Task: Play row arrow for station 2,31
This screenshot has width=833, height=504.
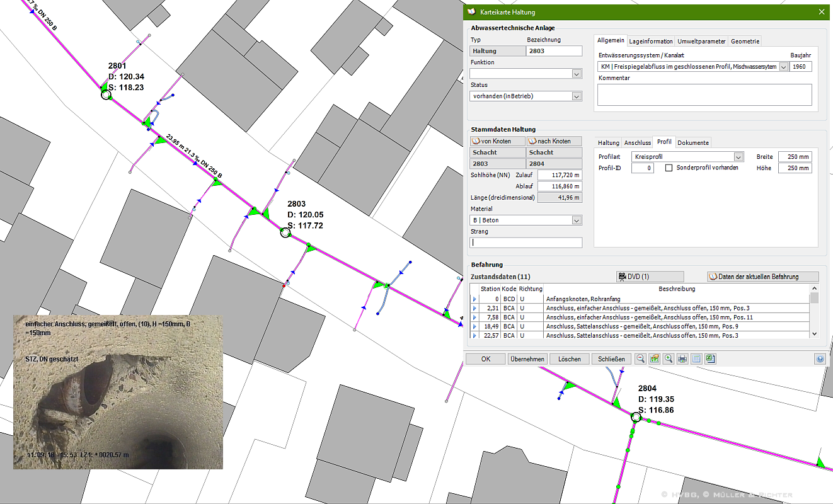Action: pos(474,307)
